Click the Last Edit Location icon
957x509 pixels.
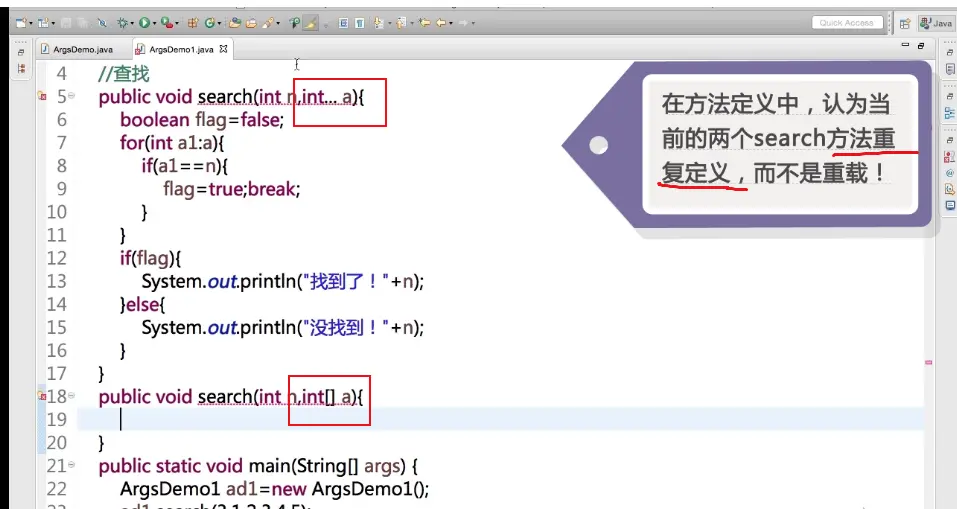(x=424, y=23)
